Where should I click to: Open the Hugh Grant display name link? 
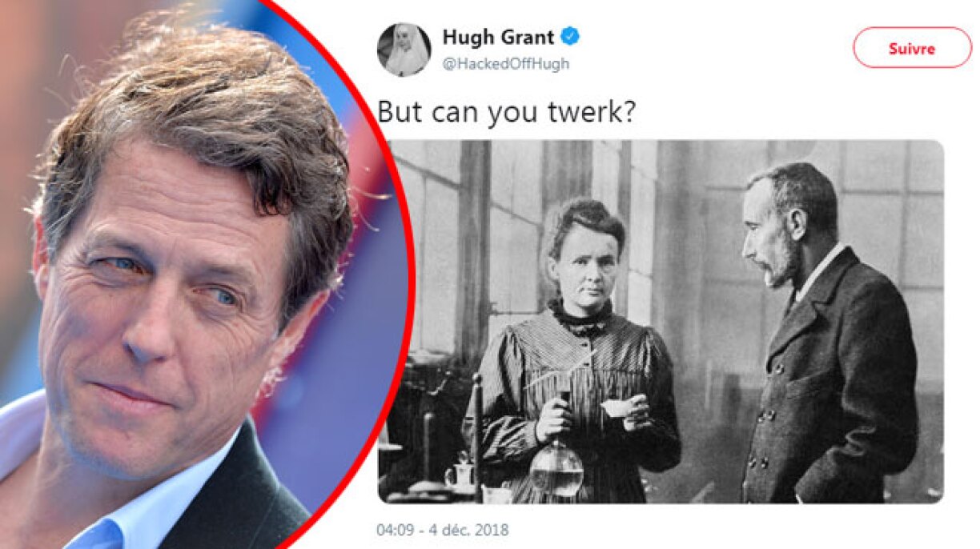498,37
